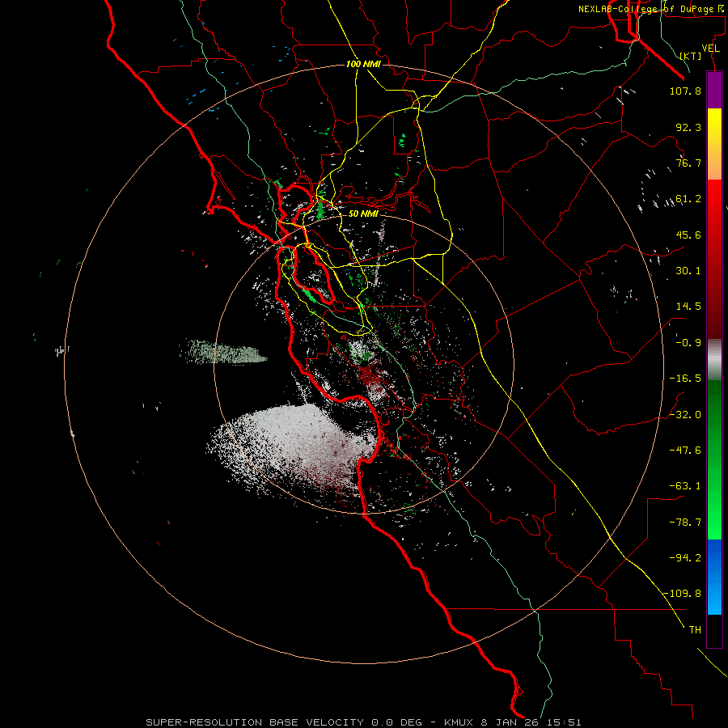Viewport: 728px width, 728px height.
Task: Click the "NEXLAB-College of DuPage" credit text
Action: point(645,9)
